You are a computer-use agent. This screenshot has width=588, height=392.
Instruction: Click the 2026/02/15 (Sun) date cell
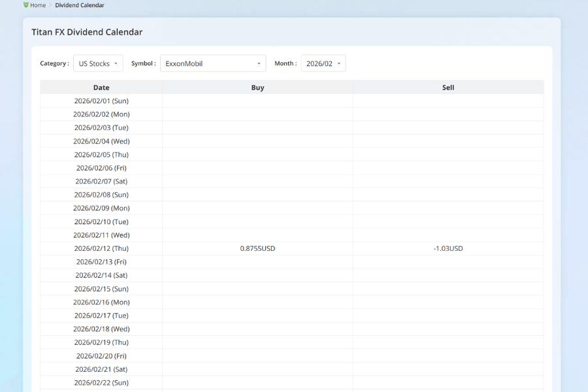tap(101, 289)
